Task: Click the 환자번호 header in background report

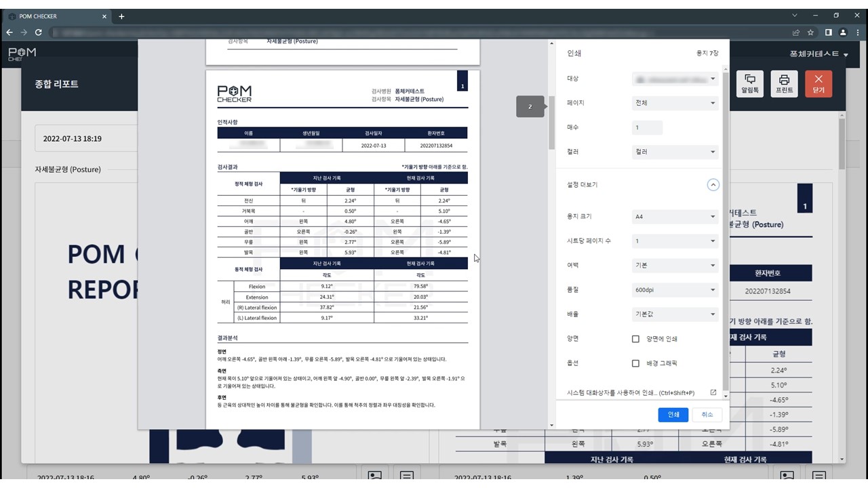Action: (767, 273)
